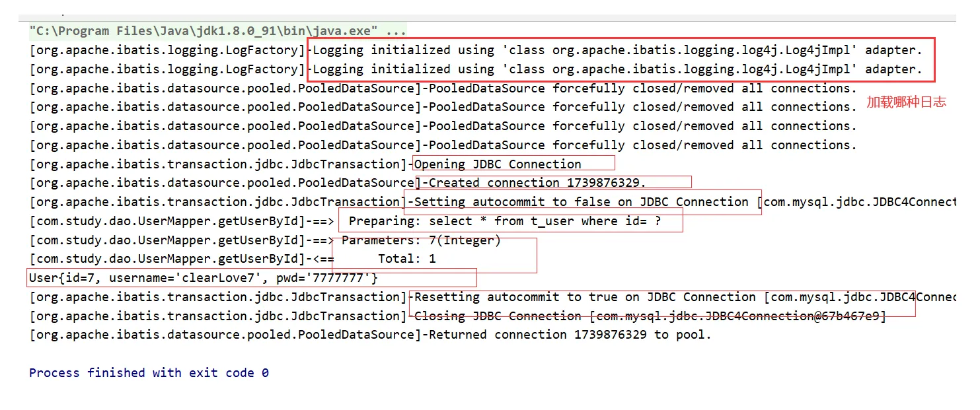980x410 pixels.
Task: Click 'Process finished with exit code 0'
Action: coord(149,373)
